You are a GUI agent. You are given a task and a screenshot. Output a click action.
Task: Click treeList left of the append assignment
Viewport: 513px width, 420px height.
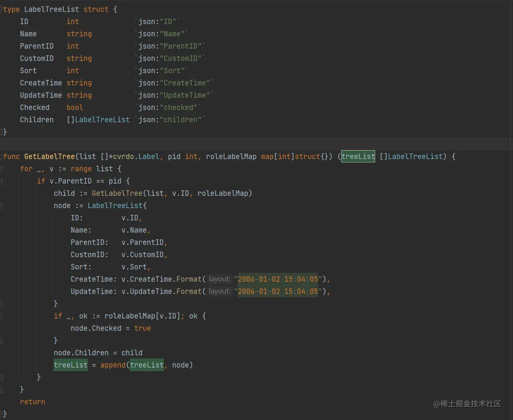coord(71,365)
